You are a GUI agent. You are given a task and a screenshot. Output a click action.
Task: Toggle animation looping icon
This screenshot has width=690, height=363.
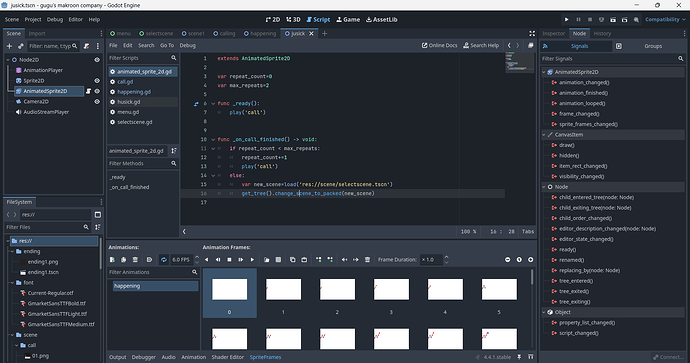[x=164, y=260]
